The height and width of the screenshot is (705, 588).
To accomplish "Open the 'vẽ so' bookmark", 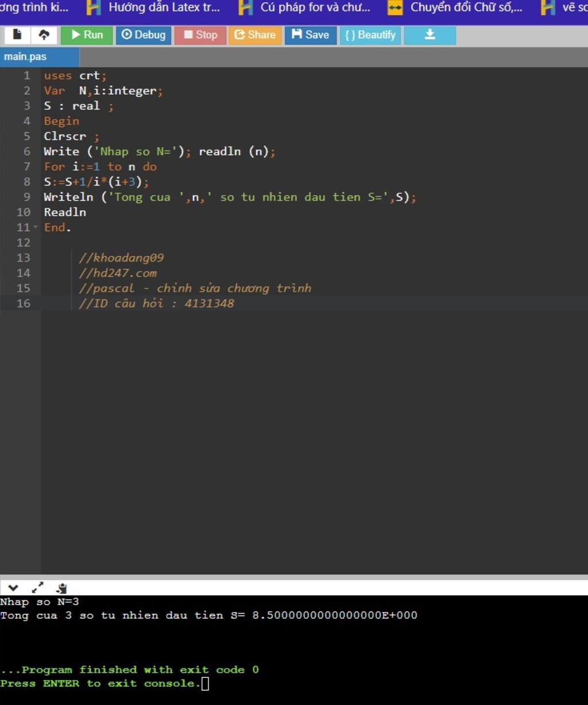I will click(565, 7).
